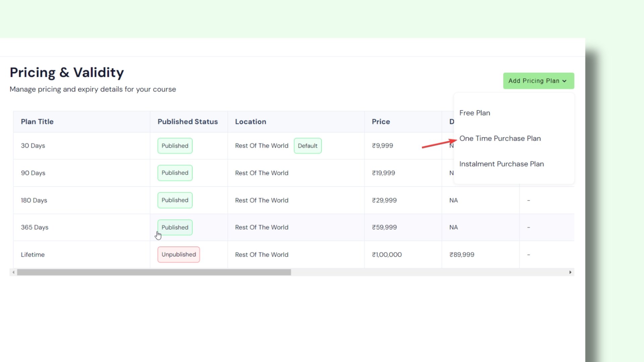Click the Published badge for 180 Days
Image resolution: width=644 pixels, height=362 pixels.
click(175, 200)
